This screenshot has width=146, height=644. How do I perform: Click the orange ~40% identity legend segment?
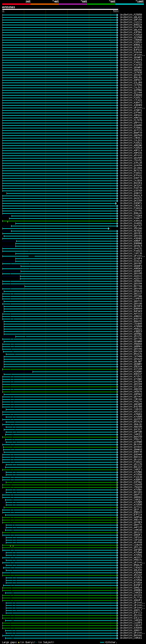(x=45, y=4)
